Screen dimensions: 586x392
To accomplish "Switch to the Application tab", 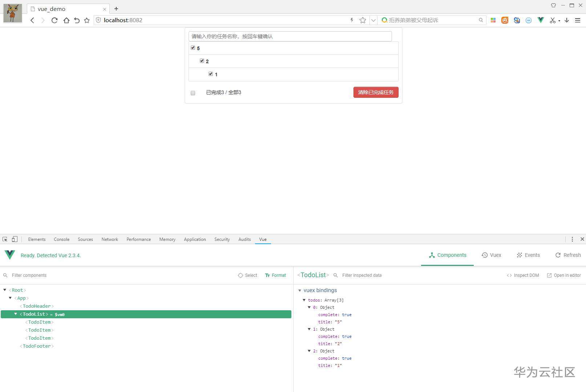I will point(195,239).
